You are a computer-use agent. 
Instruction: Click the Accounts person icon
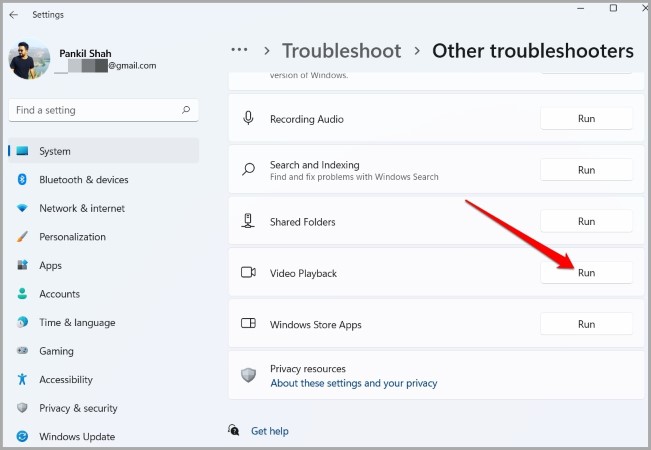[x=22, y=293]
